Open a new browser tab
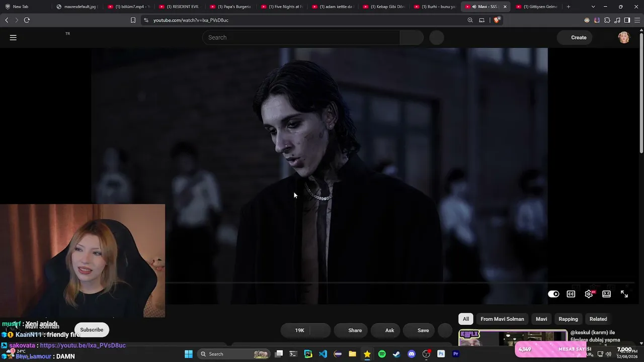 click(569, 7)
